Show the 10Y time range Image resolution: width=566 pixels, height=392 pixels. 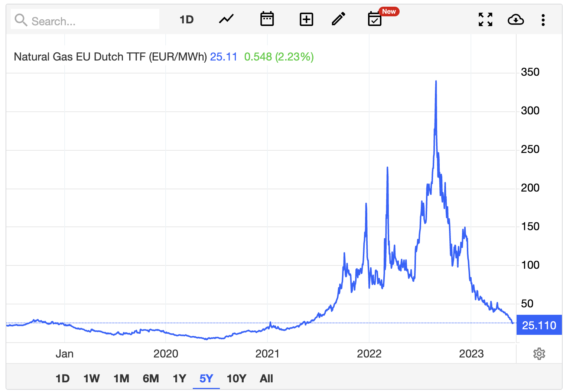click(237, 379)
